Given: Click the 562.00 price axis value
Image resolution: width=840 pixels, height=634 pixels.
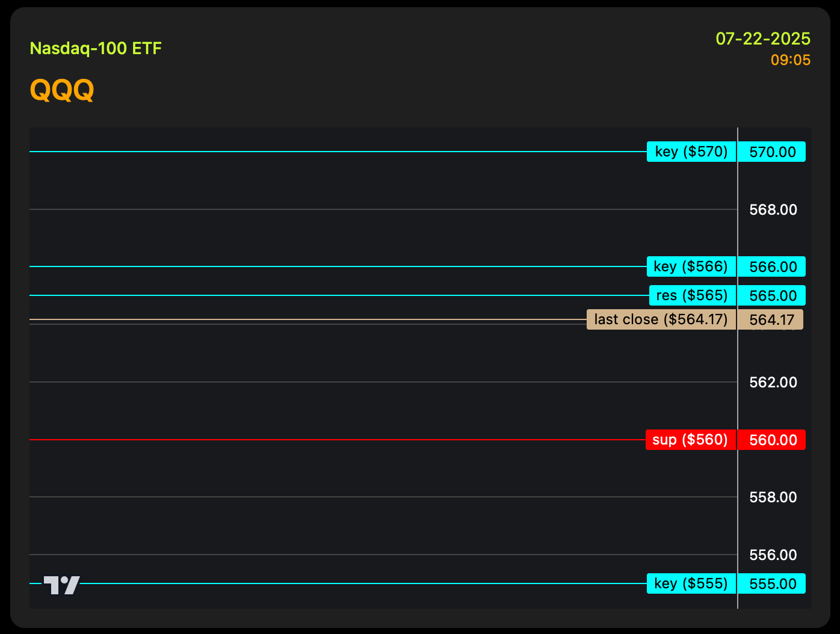Looking at the screenshot, I should 773,383.
